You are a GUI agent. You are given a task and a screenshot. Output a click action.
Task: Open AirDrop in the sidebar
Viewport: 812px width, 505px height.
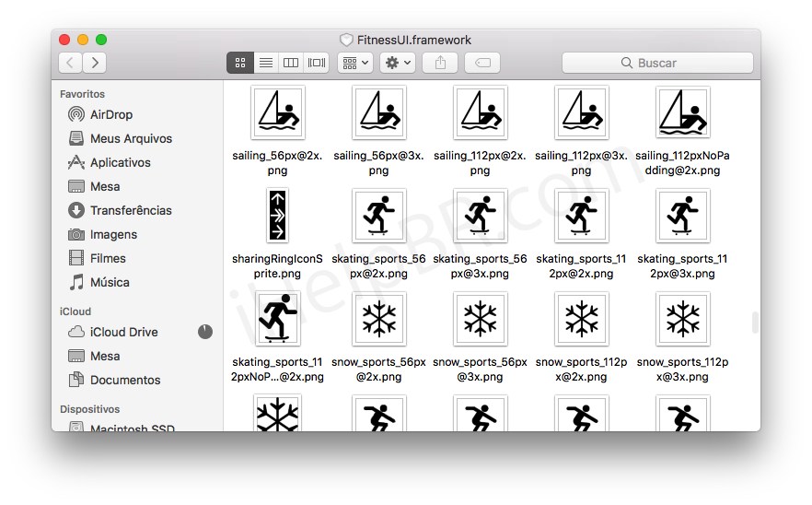point(110,114)
